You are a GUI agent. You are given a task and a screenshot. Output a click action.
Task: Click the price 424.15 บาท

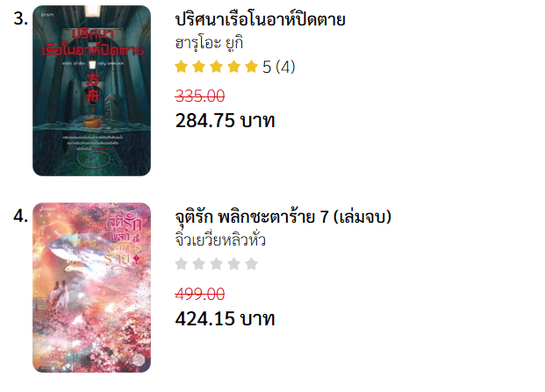click(x=225, y=318)
